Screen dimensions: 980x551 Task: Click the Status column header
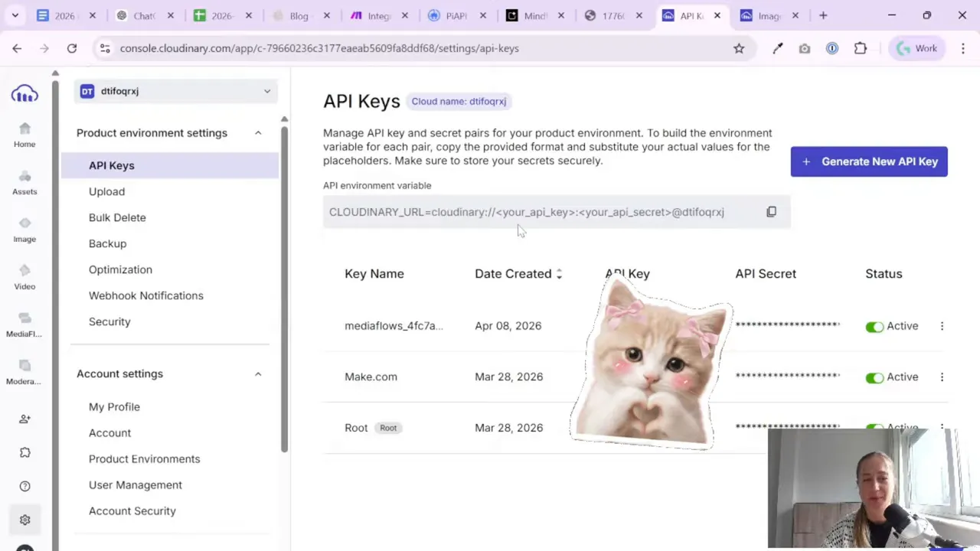pos(884,274)
